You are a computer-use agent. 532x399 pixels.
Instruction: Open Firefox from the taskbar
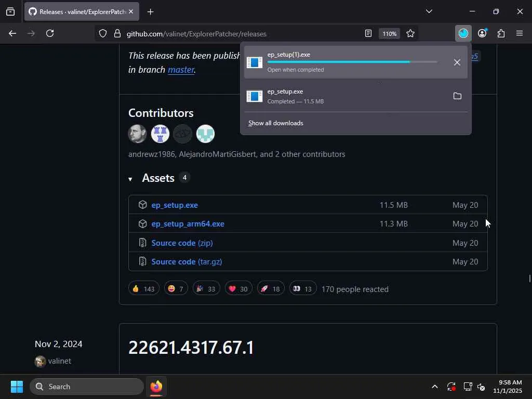click(x=156, y=387)
